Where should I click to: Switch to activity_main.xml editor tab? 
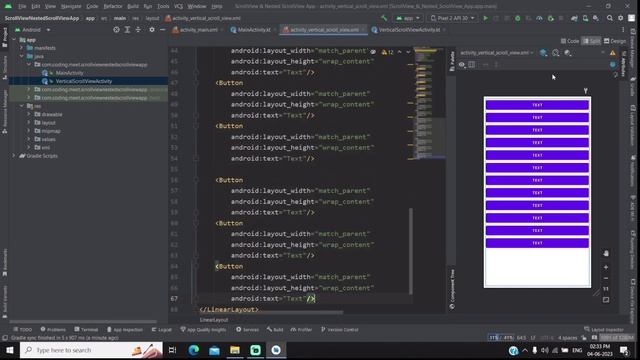[198, 30]
